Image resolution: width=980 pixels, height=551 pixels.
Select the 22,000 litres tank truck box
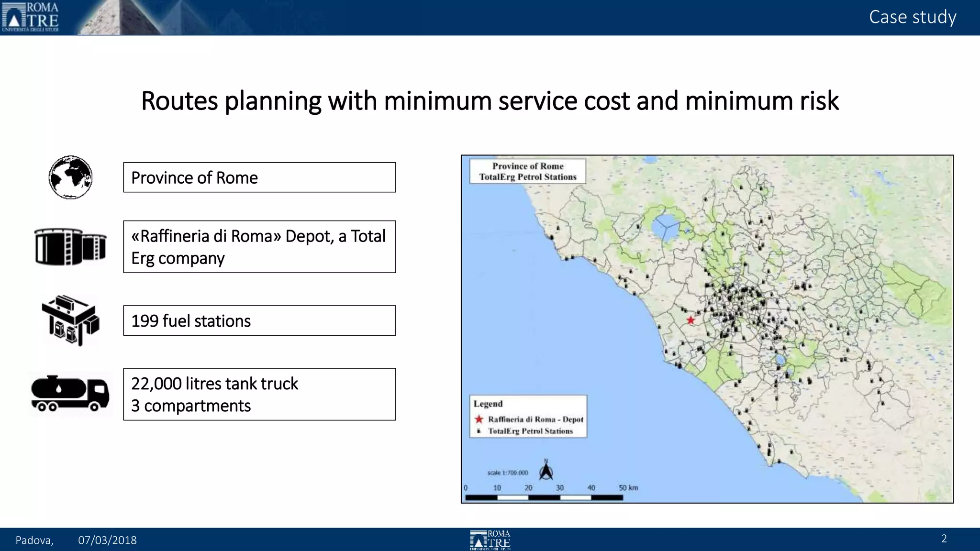(x=259, y=394)
